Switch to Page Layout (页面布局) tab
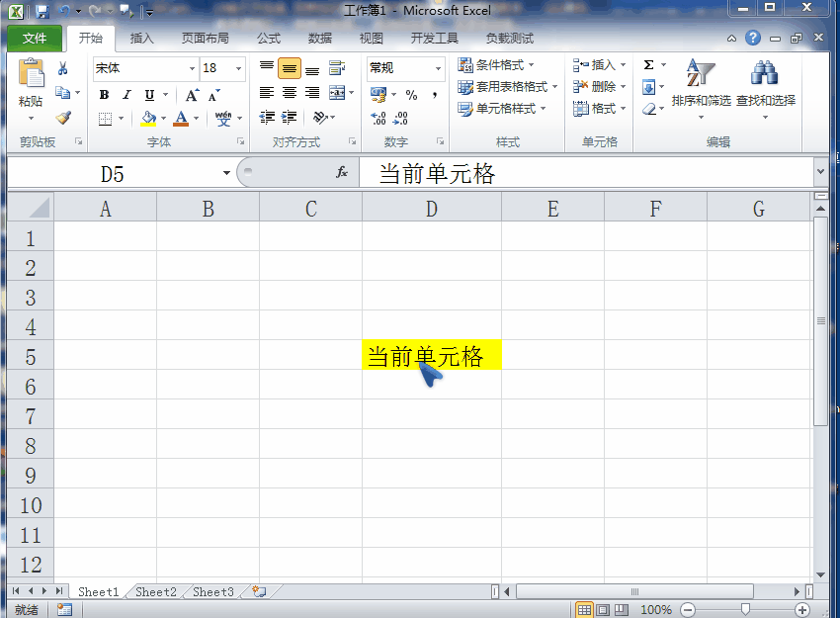 tap(206, 38)
